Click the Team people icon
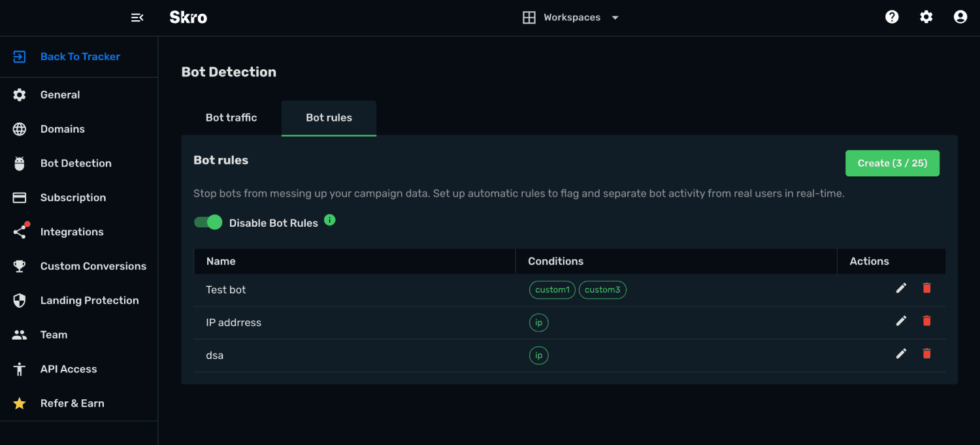The image size is (980, 445). click(20, 335)
